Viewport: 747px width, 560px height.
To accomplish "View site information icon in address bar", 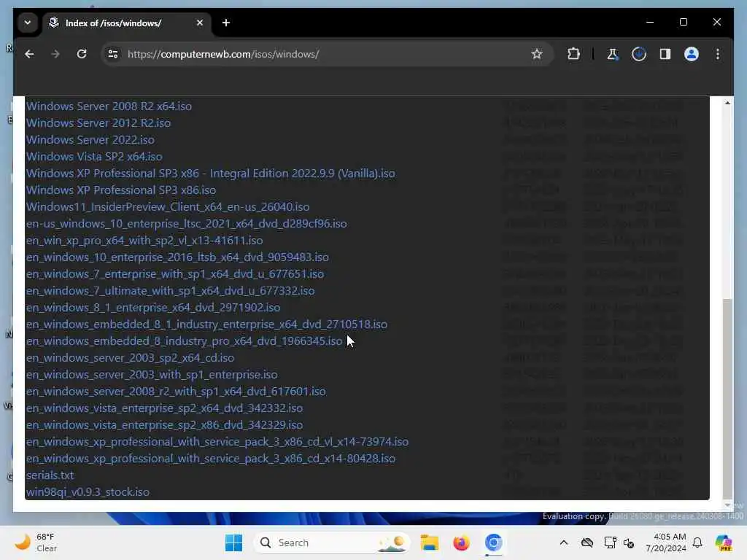I will (x=113, y=54).
